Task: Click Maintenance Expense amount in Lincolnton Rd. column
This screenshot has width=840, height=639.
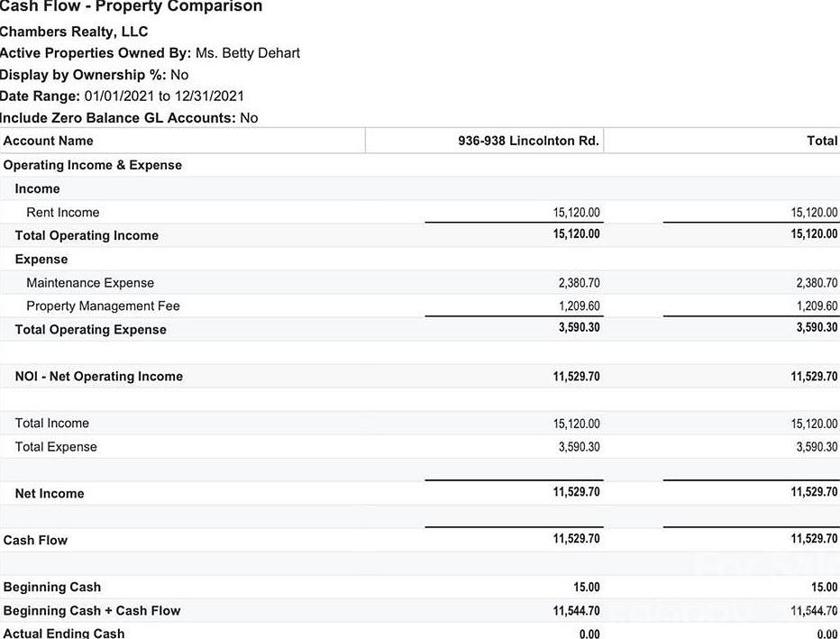Action: point(579,283)
